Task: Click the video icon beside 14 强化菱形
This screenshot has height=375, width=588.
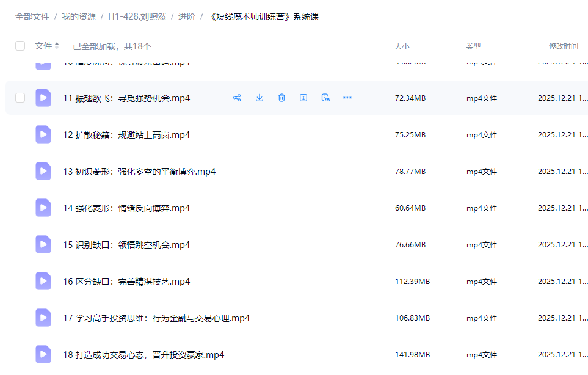Action: (x=43, y=208)
